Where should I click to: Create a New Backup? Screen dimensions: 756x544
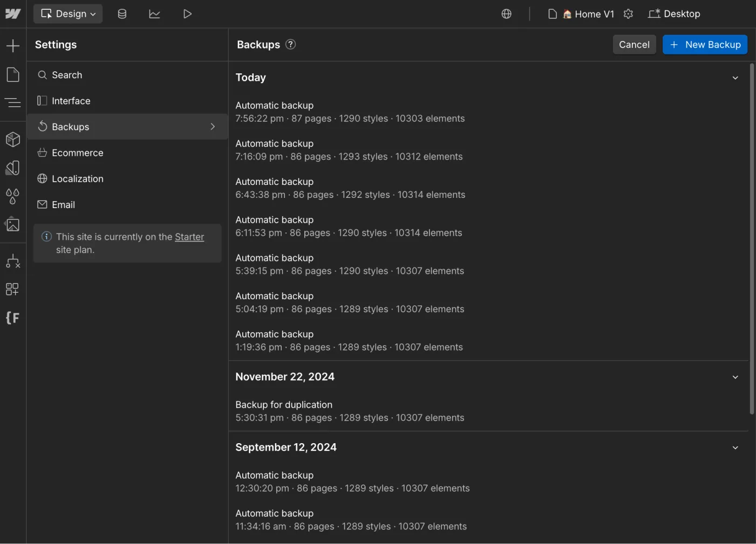coord(705,44)
